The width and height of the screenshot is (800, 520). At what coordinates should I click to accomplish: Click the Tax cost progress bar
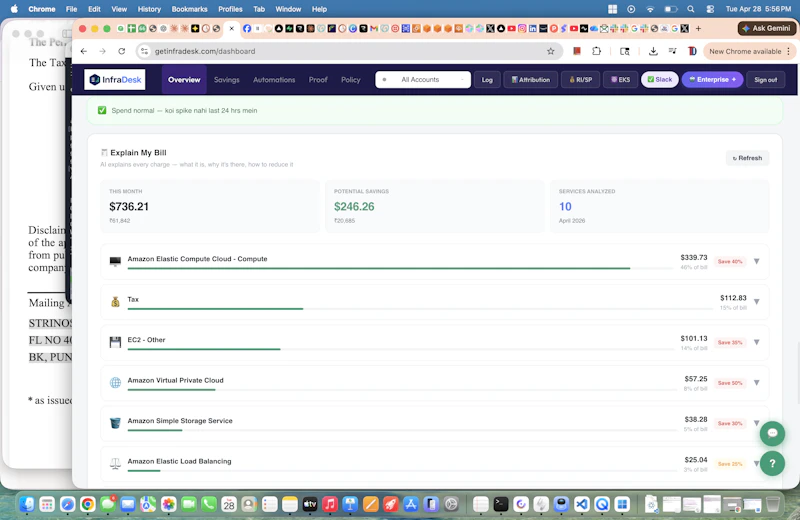pos(420,309)
